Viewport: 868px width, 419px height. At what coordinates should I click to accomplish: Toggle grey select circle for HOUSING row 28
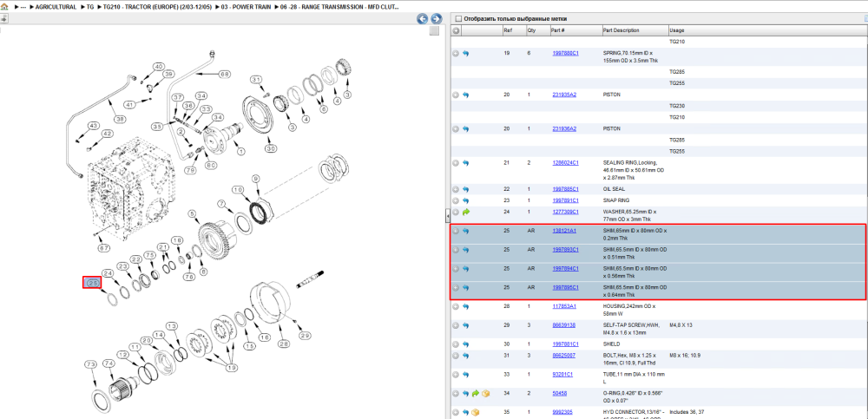tap(456, 306)
